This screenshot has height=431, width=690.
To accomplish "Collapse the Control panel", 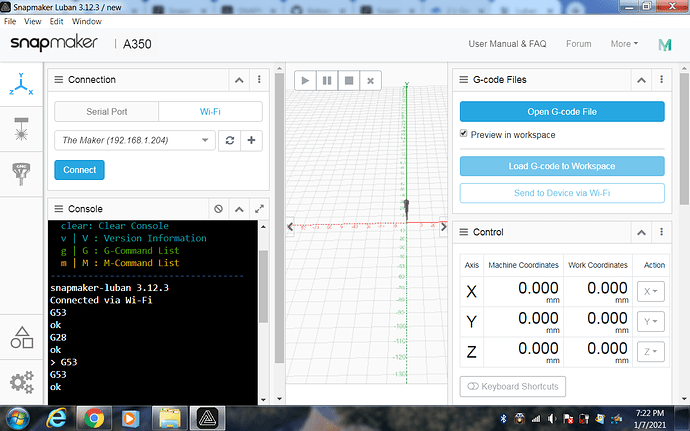I will pos(641,232).
